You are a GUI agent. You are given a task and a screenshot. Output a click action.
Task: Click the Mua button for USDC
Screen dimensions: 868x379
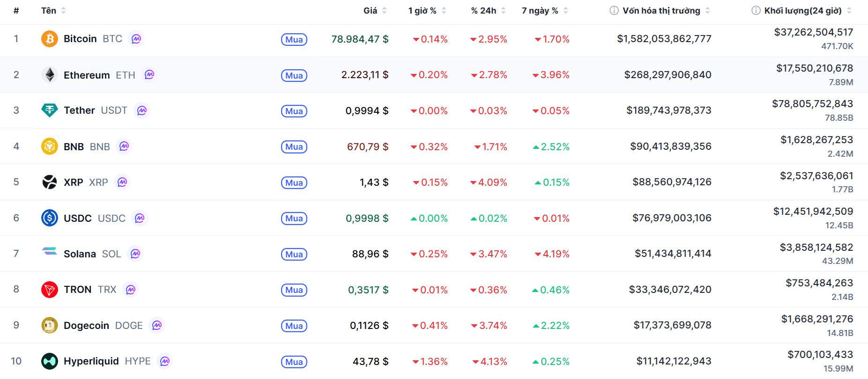pos(294,219)
